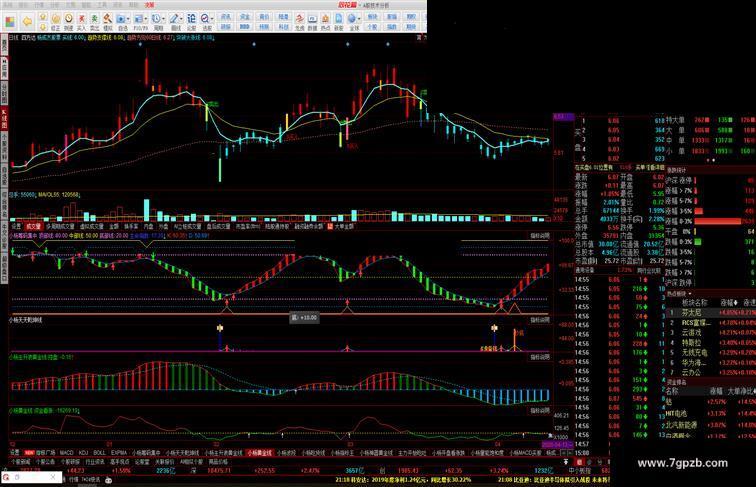
Task: Select 特斯拉 in hot sectors list
Action: [691, 342]
